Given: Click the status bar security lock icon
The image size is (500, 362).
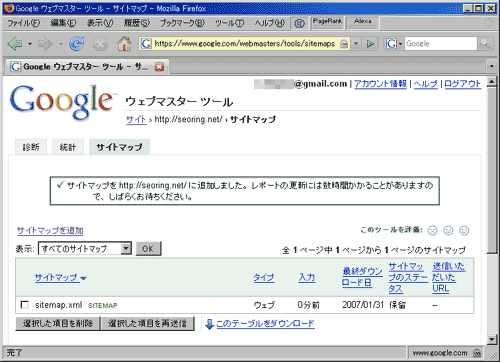Looking at the screenshot, I should point(477,353).
